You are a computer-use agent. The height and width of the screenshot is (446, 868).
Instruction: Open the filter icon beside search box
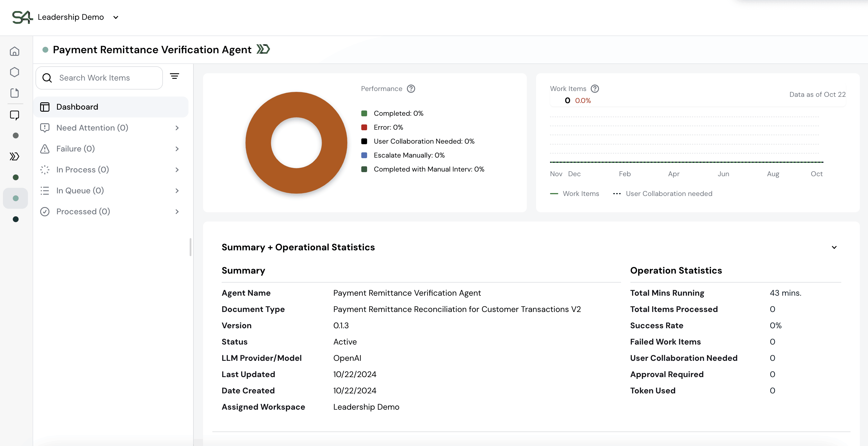[x=174, y=76]
